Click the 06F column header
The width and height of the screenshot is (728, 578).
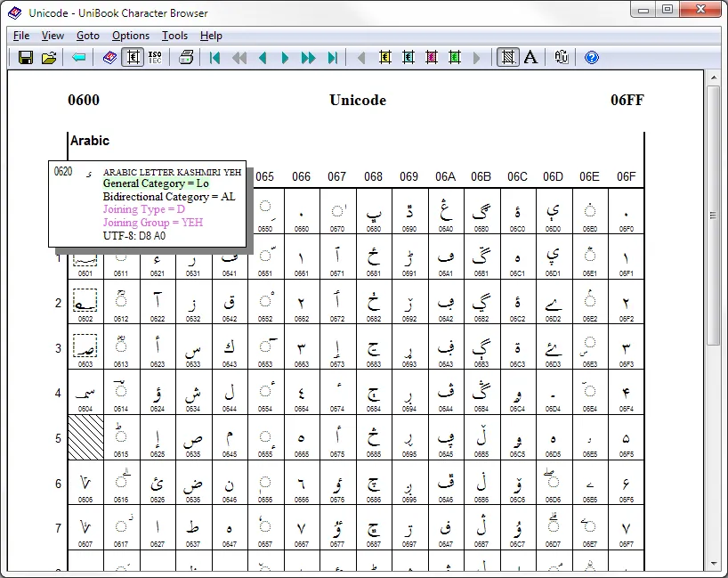coord(626,177)
